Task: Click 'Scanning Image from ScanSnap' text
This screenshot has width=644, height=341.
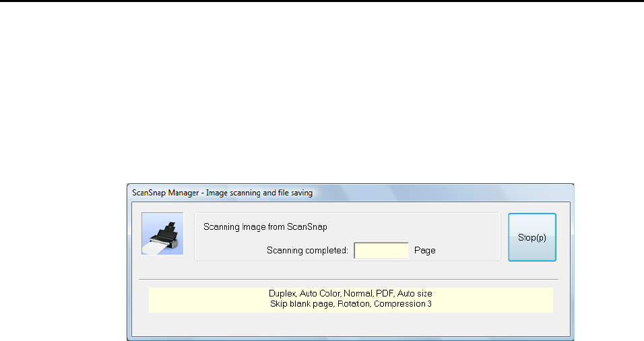Action: [265, 227]
